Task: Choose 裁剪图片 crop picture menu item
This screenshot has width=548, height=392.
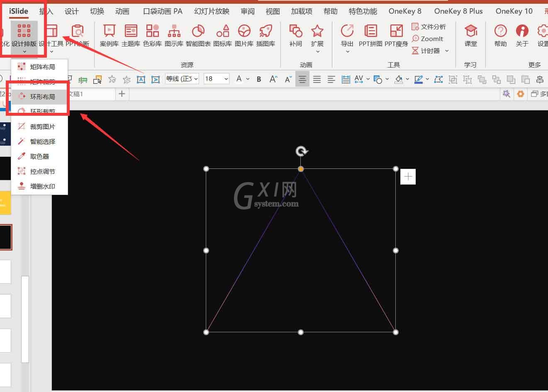Action: pyautogui.click(x=39, y=127)
